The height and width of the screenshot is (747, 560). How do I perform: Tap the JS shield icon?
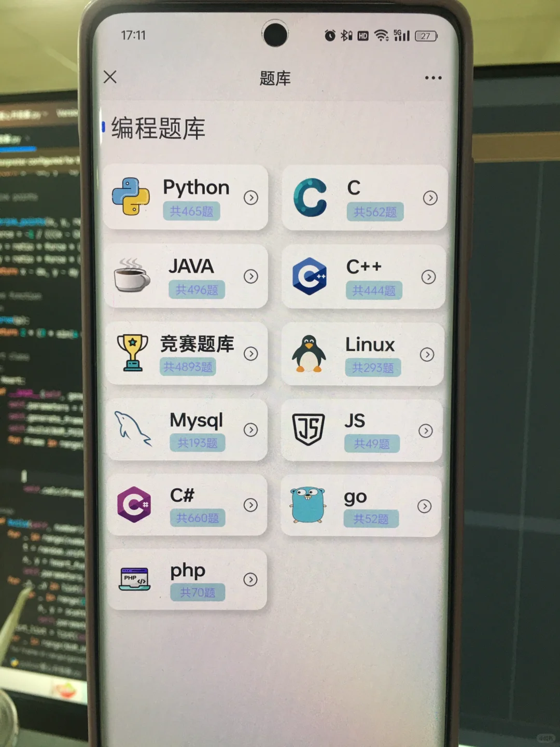309,430
